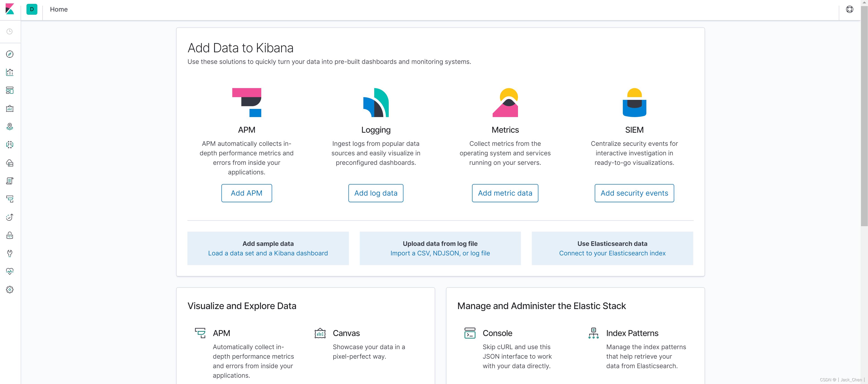This screenshot has height=384, width=868.
Task: Click the Console terminal icon
Action: [x=470, y=333]
